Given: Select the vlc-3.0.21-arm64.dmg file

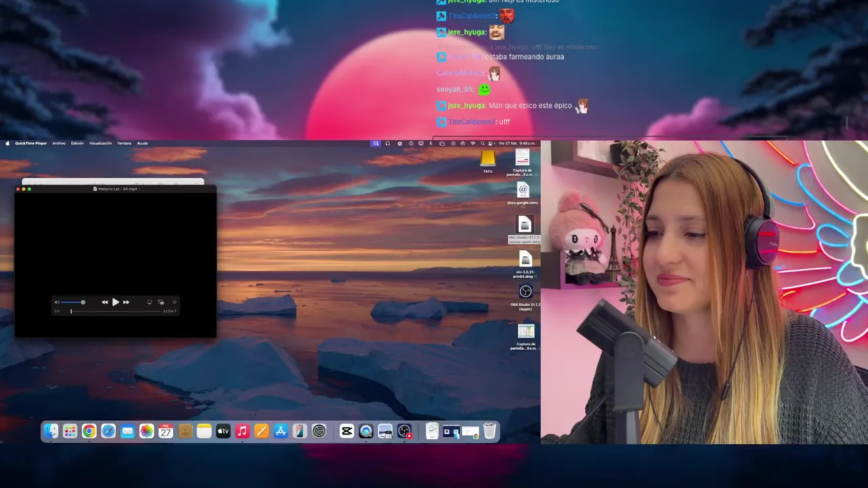Looking at the screenshot, I should click(525, 264).
